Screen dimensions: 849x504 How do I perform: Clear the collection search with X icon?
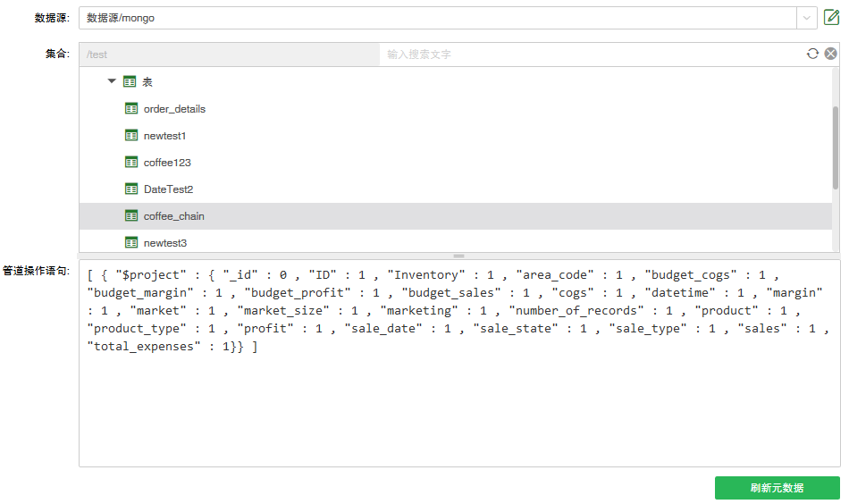830,54
